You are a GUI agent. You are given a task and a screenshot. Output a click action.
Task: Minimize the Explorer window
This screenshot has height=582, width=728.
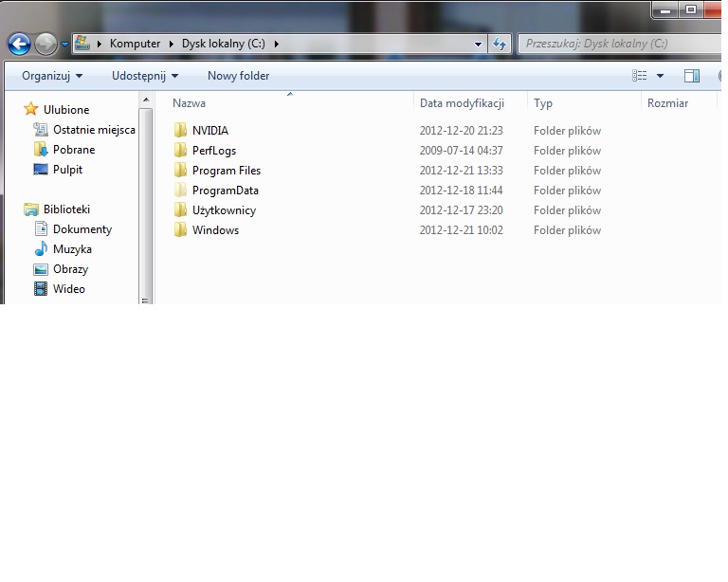[x=665, y=9]
